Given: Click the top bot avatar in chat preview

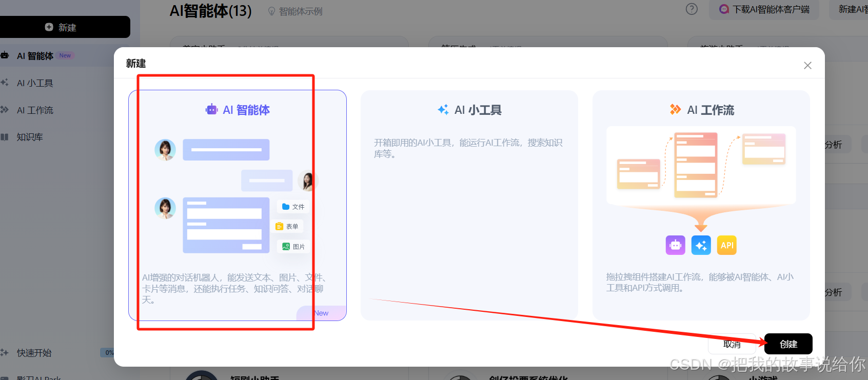Looking at the screenshot, I should [165, 150].
